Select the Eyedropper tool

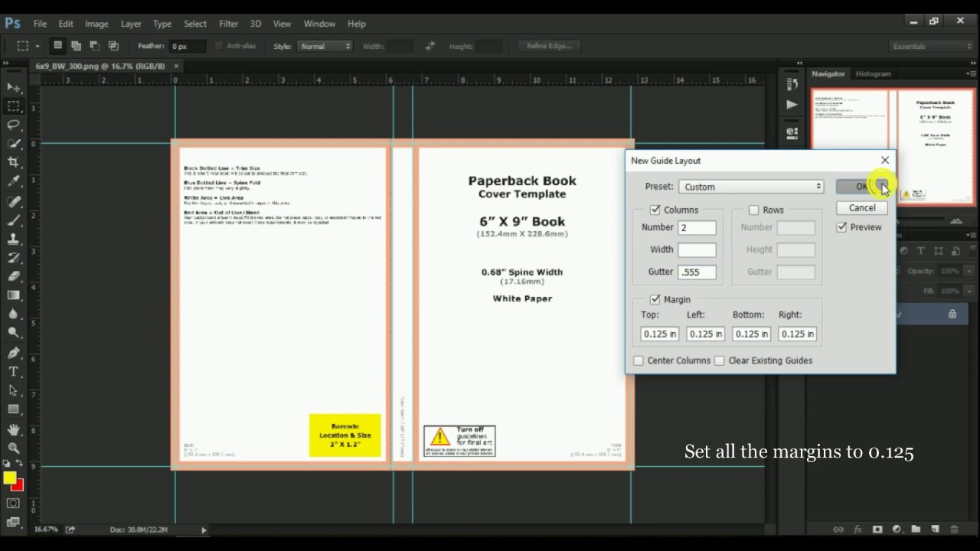(x=14, y=181)
